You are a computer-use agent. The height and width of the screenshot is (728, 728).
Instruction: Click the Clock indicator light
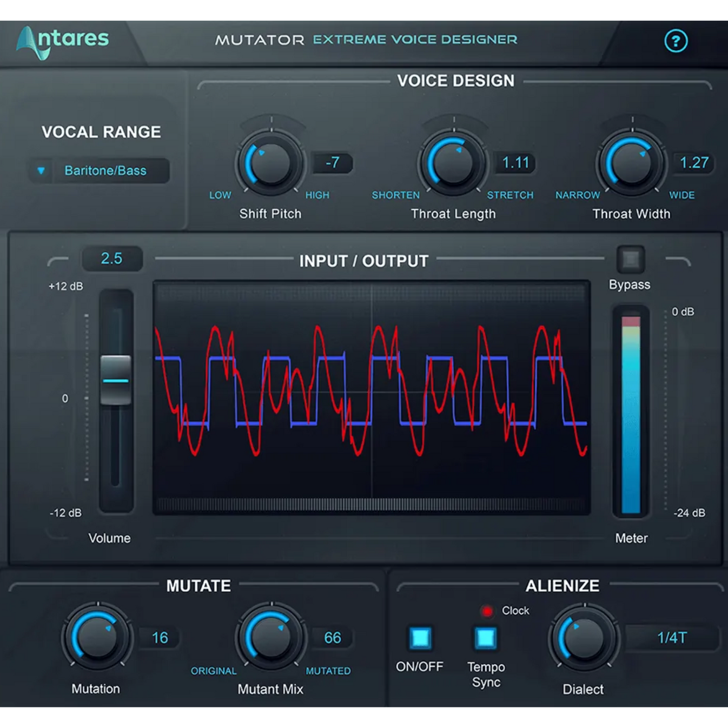(x=487, y=611)
